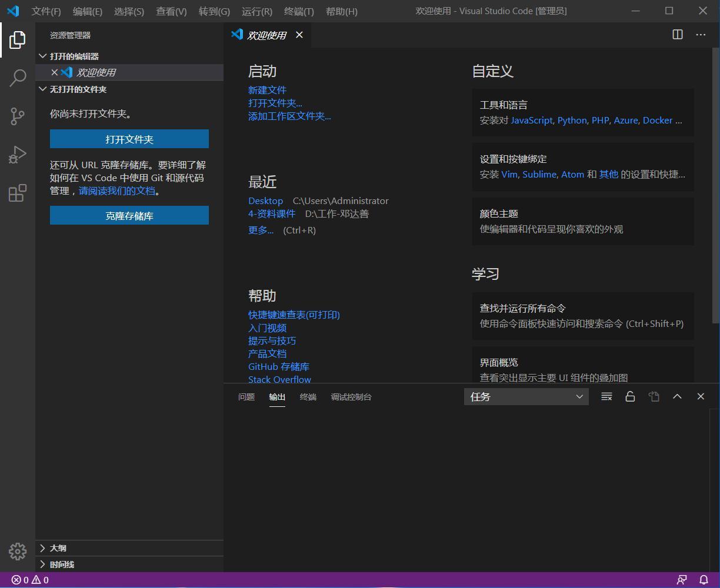Screen dimensions: 720x588
Task: Click the 克隆存储库 button
Action: (129, 215)
